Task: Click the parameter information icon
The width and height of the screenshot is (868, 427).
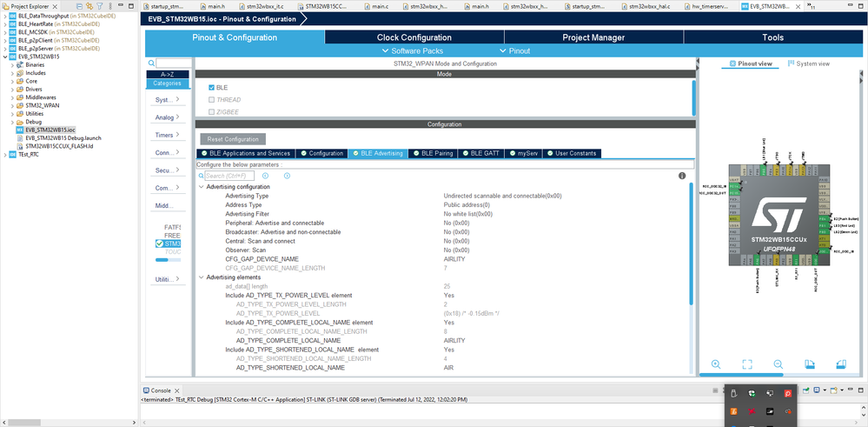Action: [x=682, y=176]
